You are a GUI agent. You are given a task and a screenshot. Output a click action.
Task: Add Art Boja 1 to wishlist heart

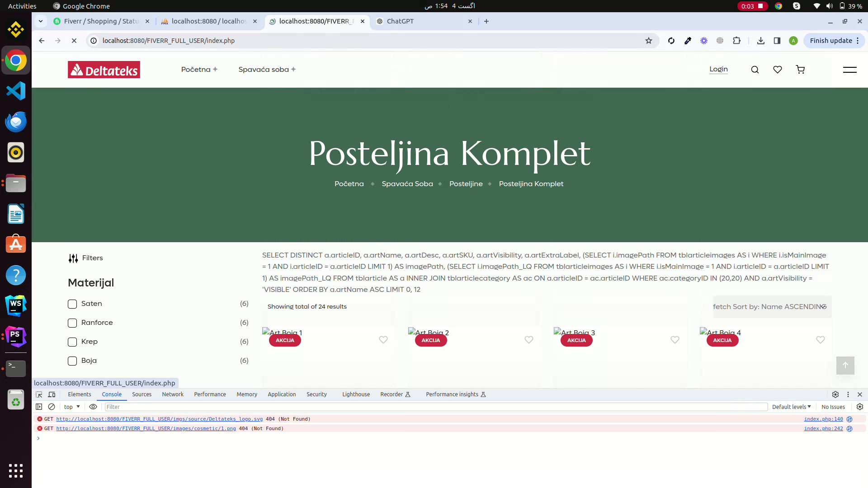coord(383,340)
